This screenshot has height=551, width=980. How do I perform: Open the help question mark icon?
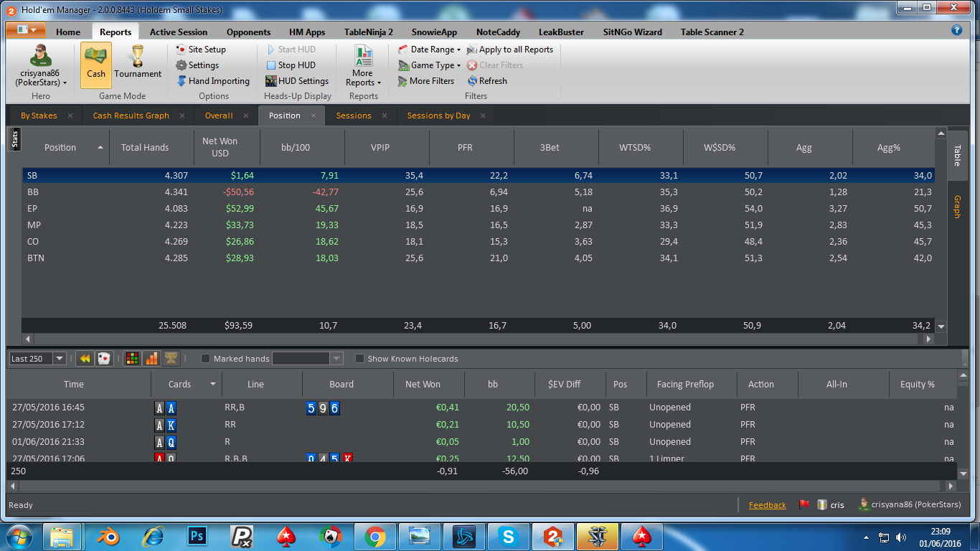pyautogui.click(x=956, y=30)
